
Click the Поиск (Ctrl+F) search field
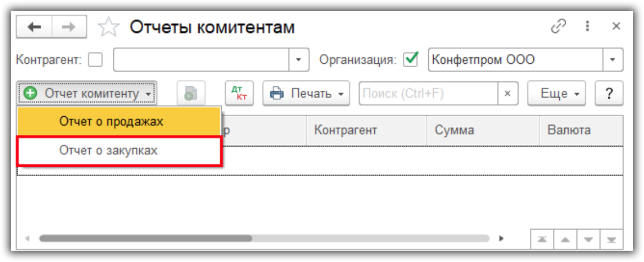coord(428,94)
